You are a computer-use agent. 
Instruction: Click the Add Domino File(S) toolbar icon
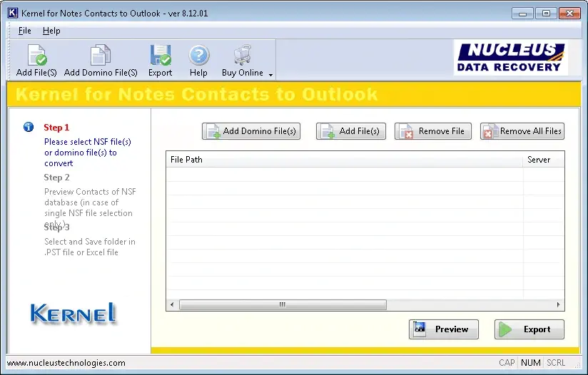point(101,55)
